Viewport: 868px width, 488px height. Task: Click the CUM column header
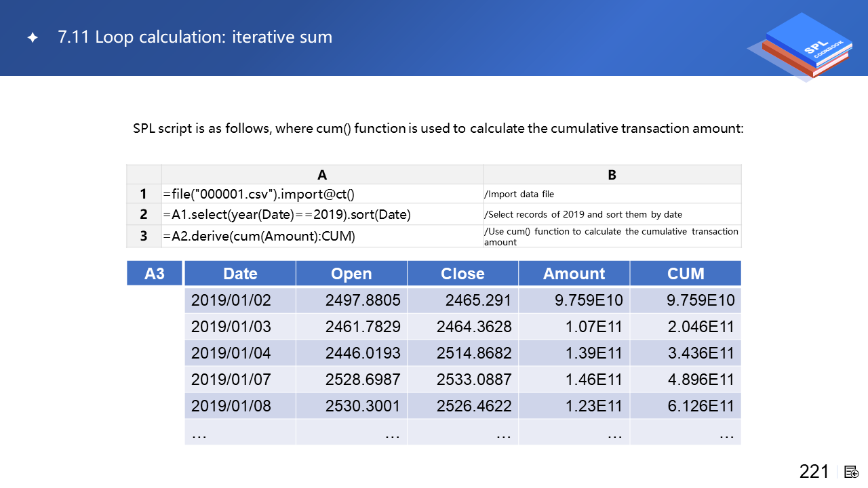[685, 274]
